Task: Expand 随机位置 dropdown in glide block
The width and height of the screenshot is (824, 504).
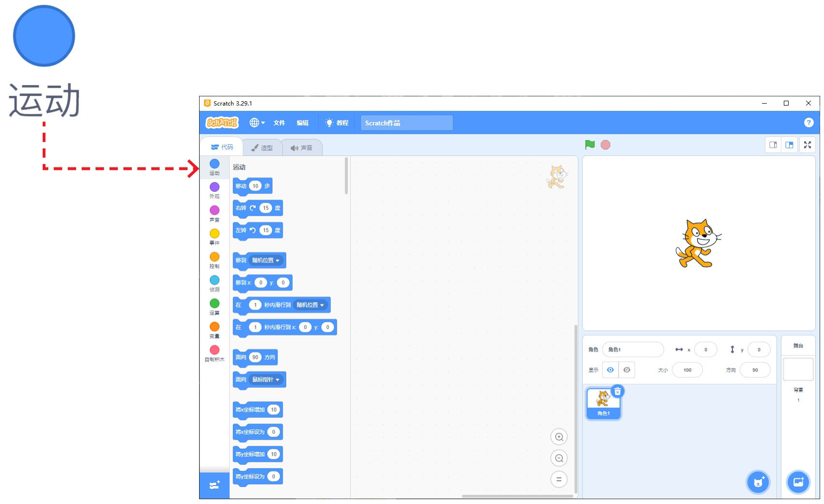Action: tap(310, 305)
